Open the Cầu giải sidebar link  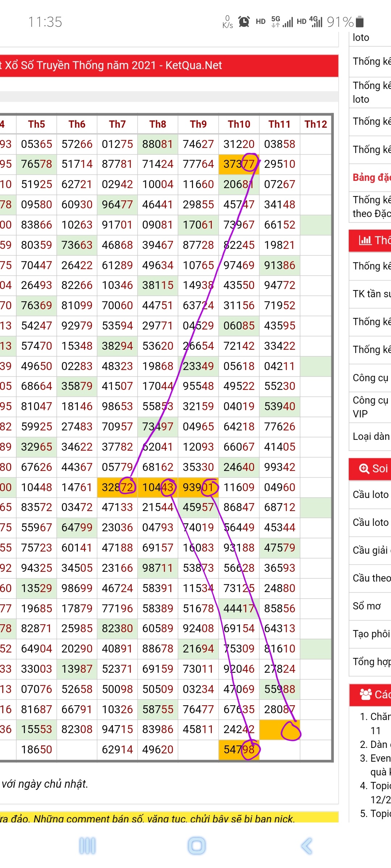tap(371, 550)
